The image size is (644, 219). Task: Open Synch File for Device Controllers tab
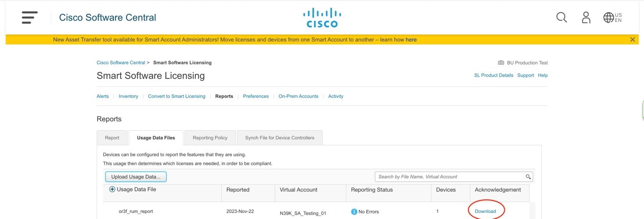(x=280, y=138)
